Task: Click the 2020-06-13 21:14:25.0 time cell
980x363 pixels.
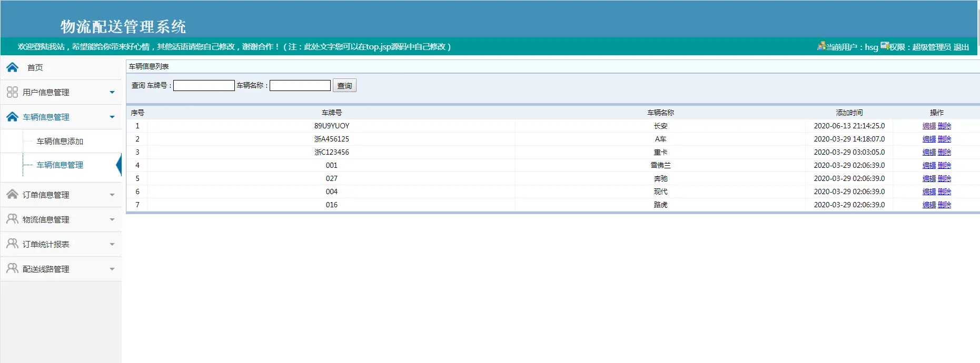Action: 849,126
